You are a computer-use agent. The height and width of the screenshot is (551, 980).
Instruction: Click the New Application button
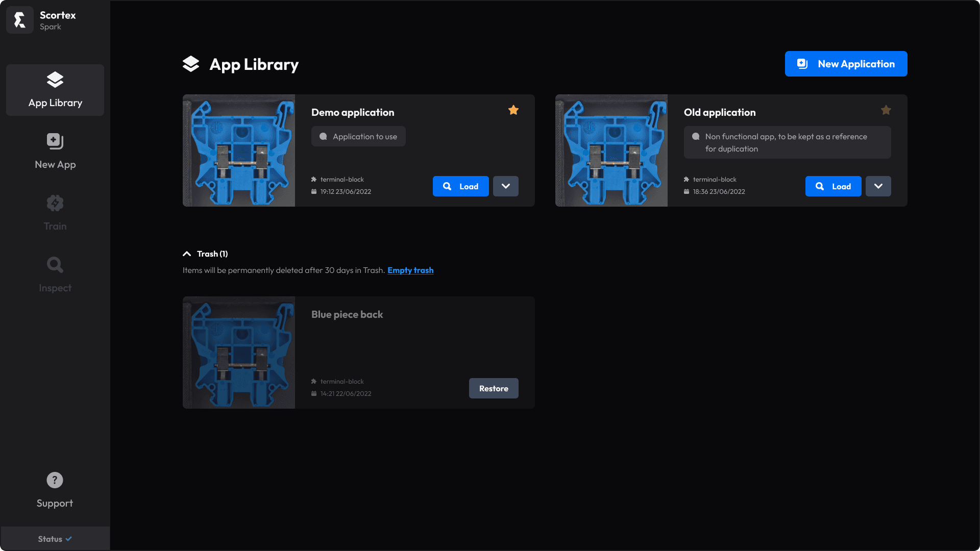tap(846, 64)
